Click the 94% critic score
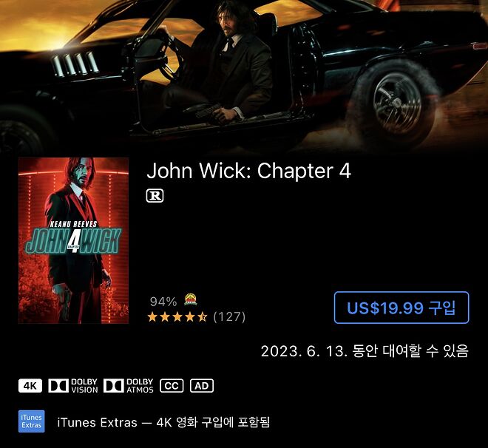Image resolution: width=488 pixels, height=448 pixels. point(163,302)
